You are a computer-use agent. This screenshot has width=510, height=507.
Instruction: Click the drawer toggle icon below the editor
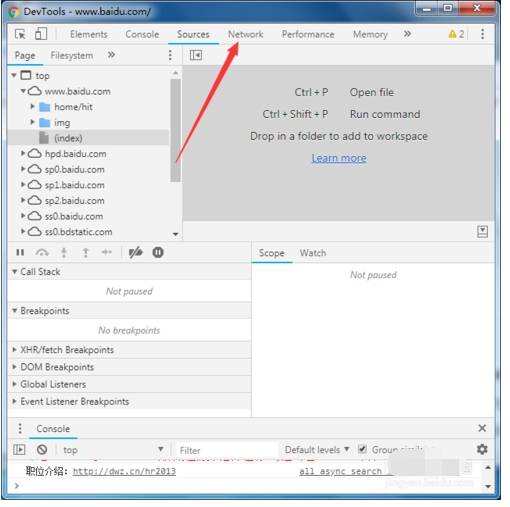[482, 231]
